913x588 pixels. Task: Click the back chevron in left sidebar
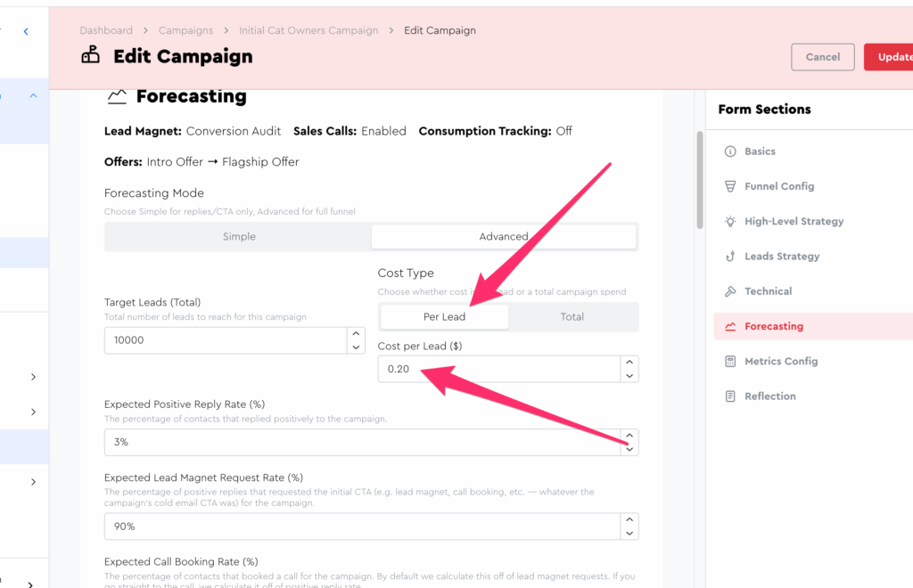click(26, 32)
